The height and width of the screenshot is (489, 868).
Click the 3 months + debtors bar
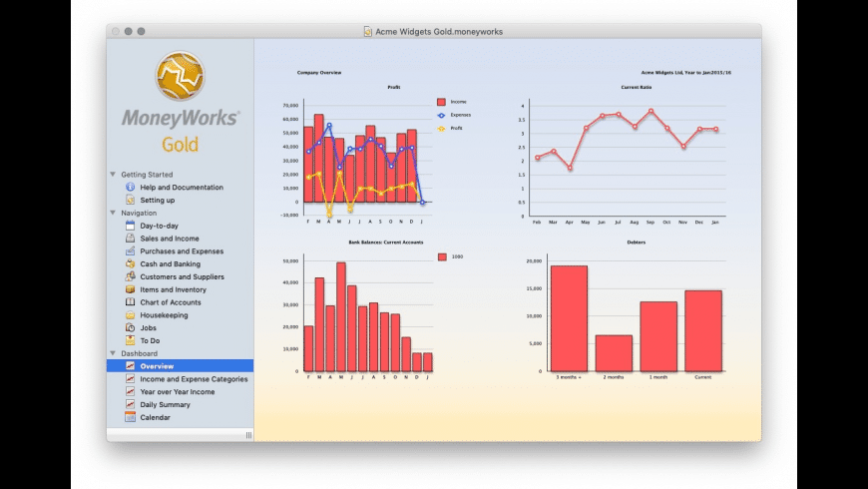569,318
